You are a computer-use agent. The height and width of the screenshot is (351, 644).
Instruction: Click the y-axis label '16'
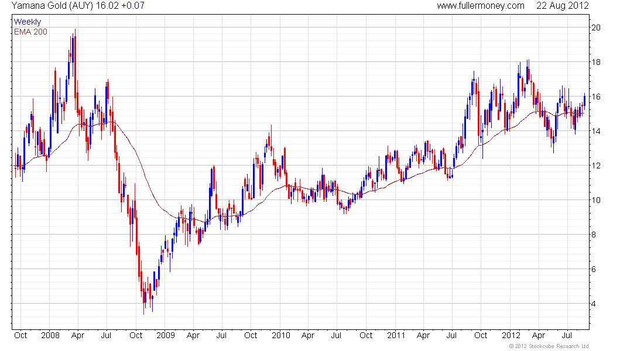[595, 97]
